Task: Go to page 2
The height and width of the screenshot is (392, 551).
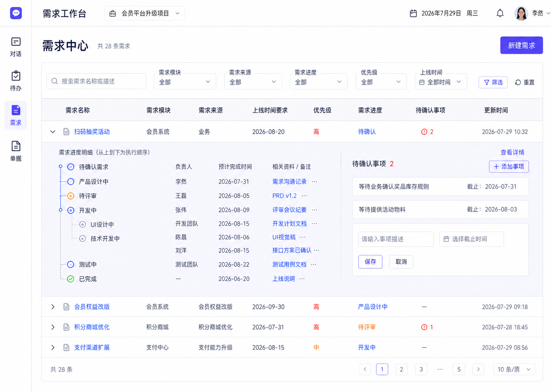Action: (401, 369)
